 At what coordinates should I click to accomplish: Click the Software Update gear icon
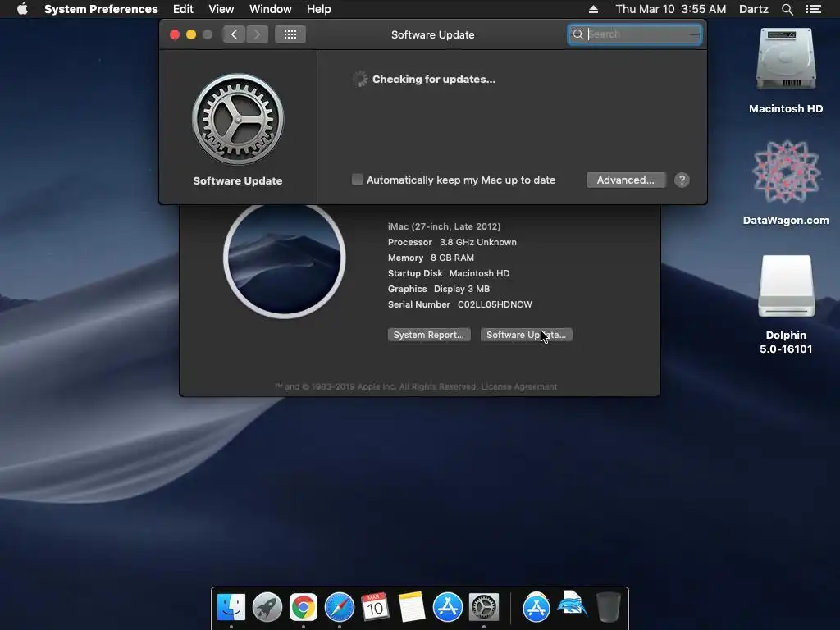[238, 120]
